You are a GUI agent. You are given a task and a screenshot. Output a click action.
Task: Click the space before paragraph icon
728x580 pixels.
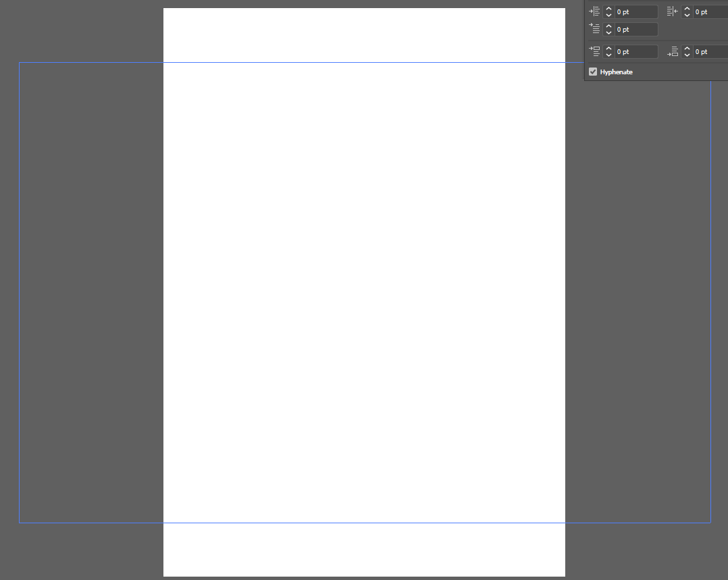(594, 51)
